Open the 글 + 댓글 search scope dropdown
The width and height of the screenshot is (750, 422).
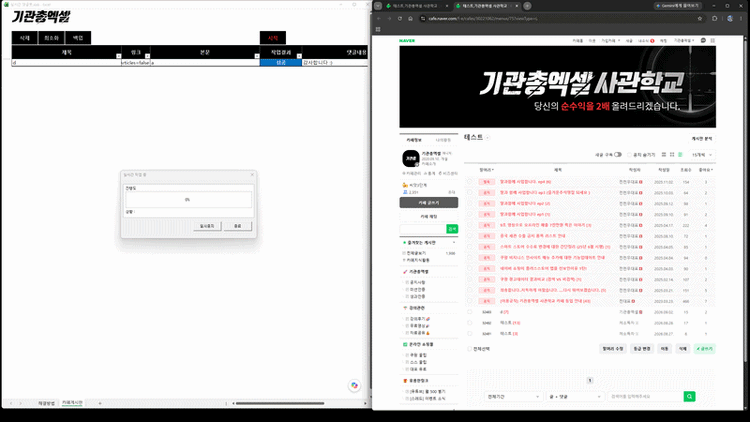tap(575, 397)
